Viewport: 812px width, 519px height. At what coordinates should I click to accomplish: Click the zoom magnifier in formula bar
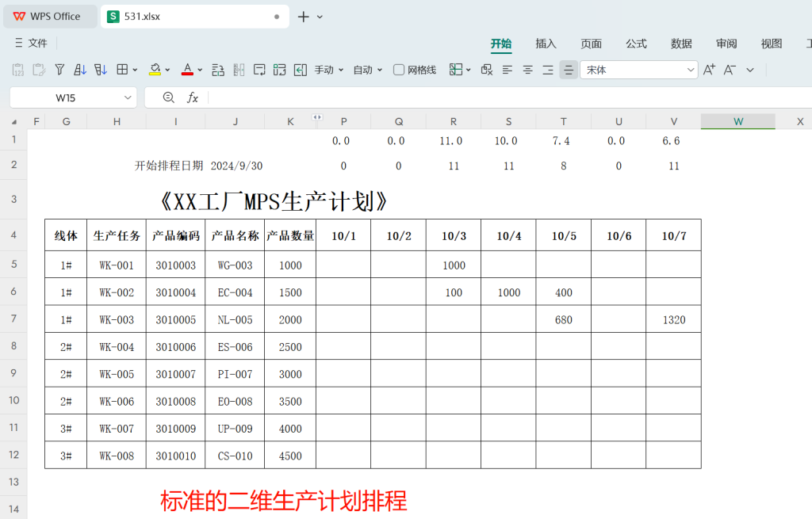168,97
